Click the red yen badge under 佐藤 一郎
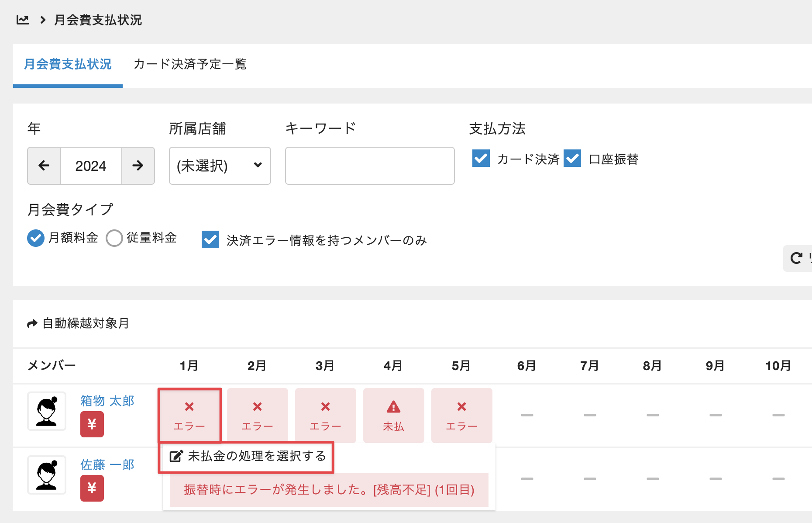 (92, 488)
